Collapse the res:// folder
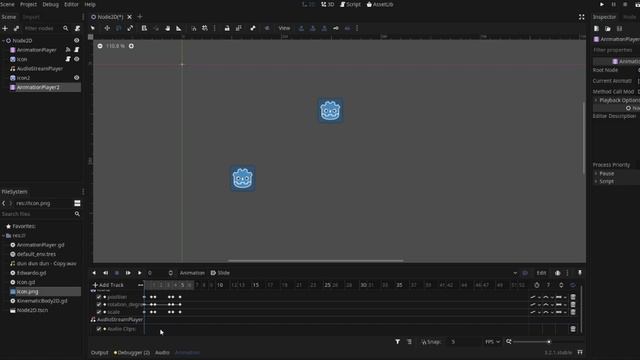 point(3,236)
